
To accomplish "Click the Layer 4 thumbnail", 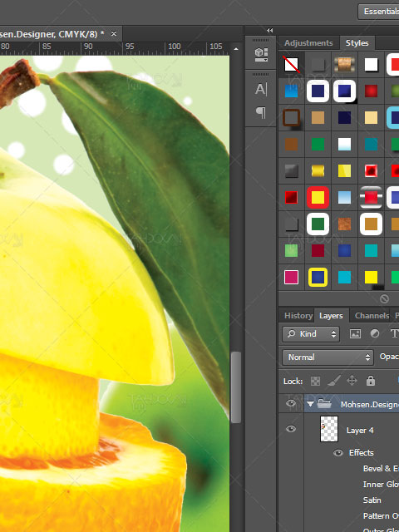I will pyautogui.click(x=329, y=429).
